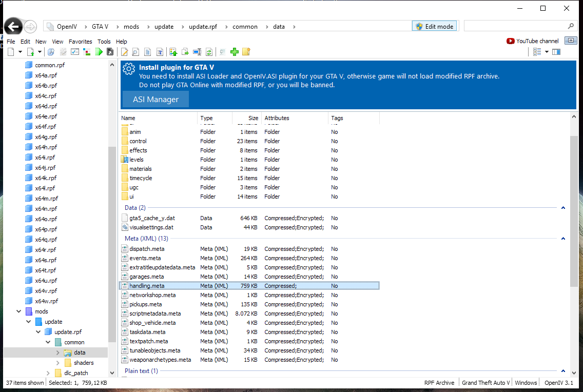Screen dimensions: 583x392
Task: Click the tree panel scroll-down arrow
Action: click(112, 373)
